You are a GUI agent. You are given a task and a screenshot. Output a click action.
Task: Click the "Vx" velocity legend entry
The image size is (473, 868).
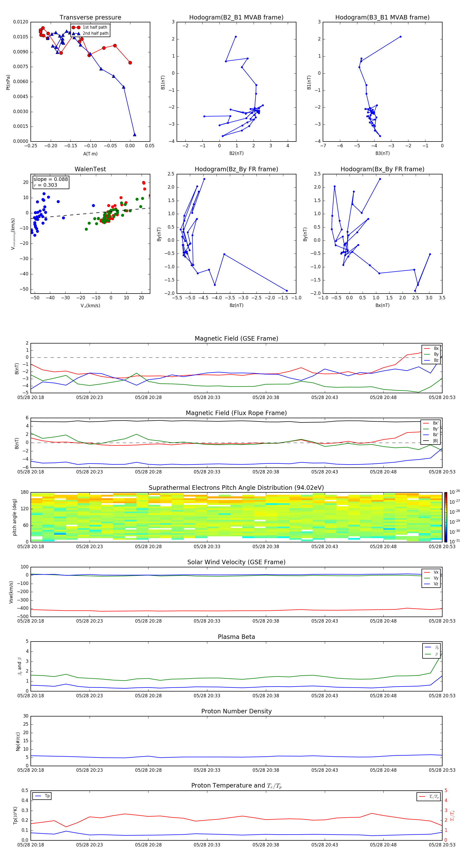[x=431, y=572]
